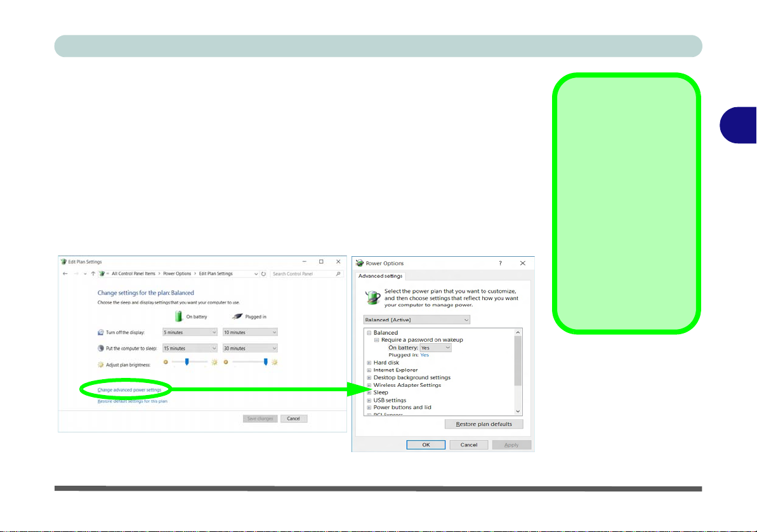Screen dimensions: 757x532
Task: Select 'All Control Panel Items' breadcrumb
Action: (133, 273)
